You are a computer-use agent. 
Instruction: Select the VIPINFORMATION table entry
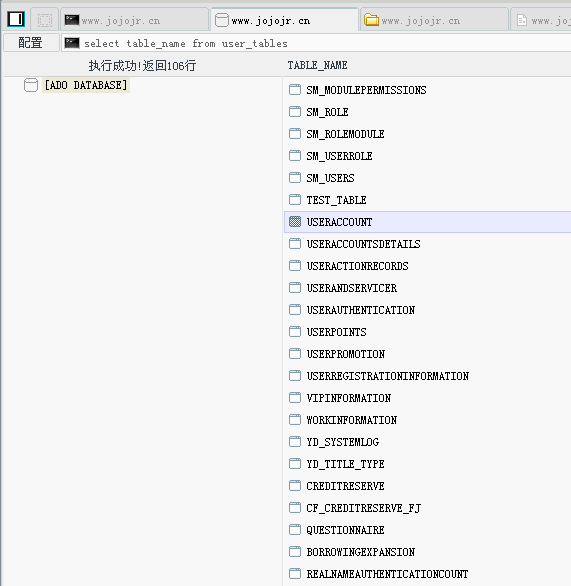tap(428, 398)
